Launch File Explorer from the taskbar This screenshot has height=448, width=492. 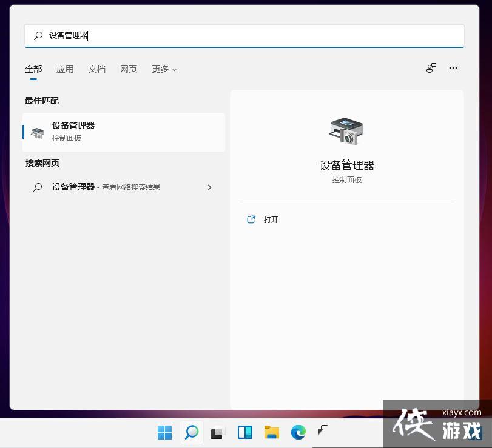271,433
